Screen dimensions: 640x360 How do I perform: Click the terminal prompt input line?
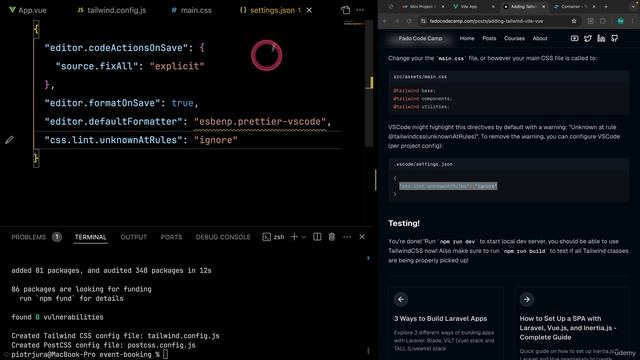90,355
